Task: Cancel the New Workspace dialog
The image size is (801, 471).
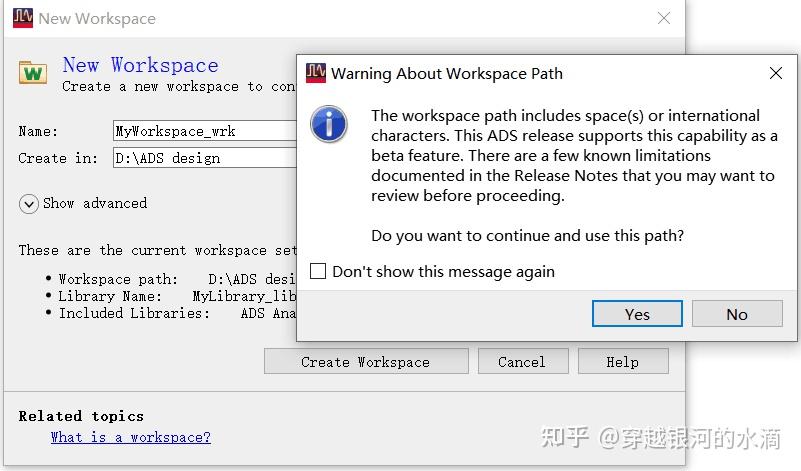Action: pyautogui.click(x=522, y=362)
